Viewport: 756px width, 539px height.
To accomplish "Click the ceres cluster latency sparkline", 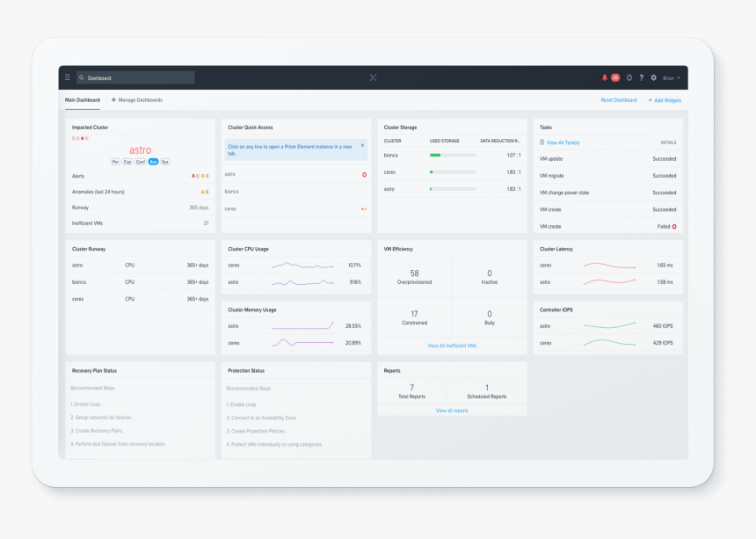I will coord(609,266).
